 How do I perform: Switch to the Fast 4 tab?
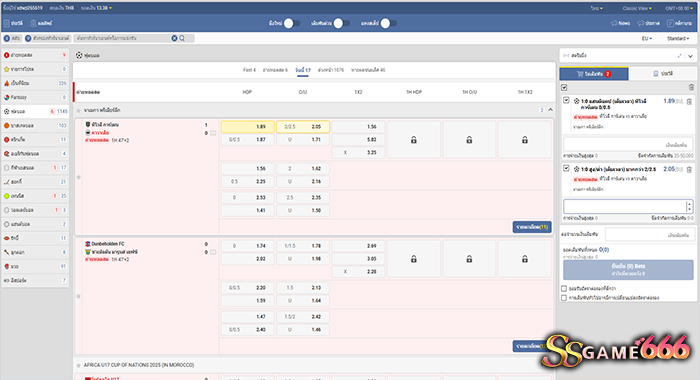coord(250,70)
